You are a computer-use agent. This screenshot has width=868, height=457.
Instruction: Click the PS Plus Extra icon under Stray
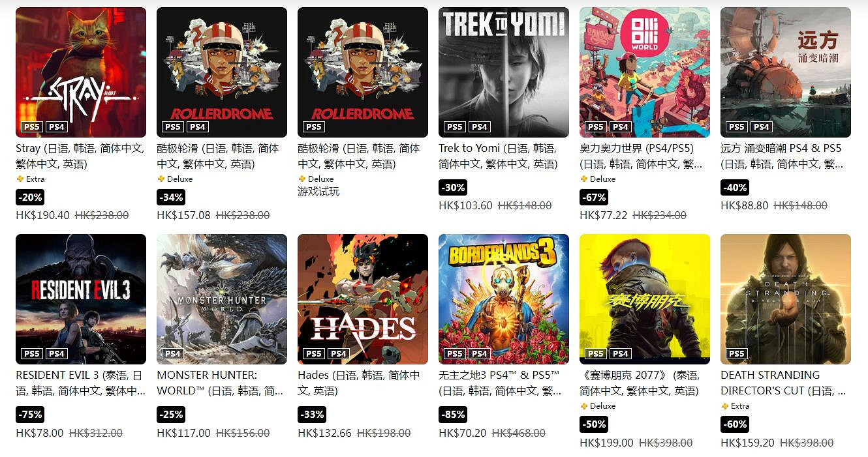tap(20, 179)
